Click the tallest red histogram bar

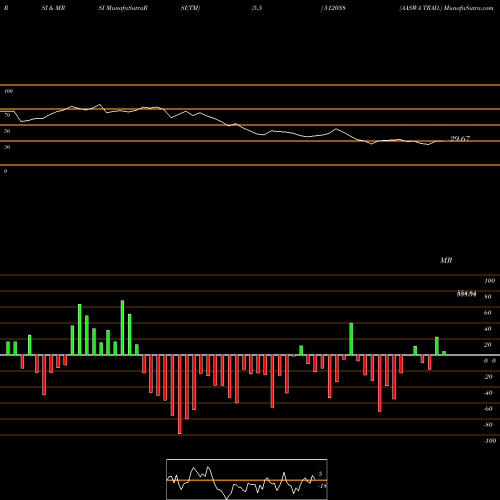pyautogui.click(x=180, y=394)
